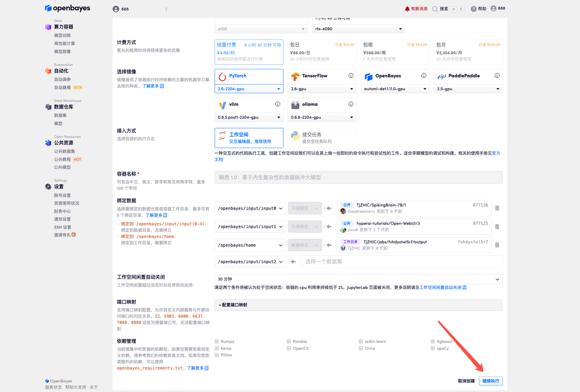The image size is (580, 392).
Task: Open SSH 设置 in sidebar
Action: point(63,227)
